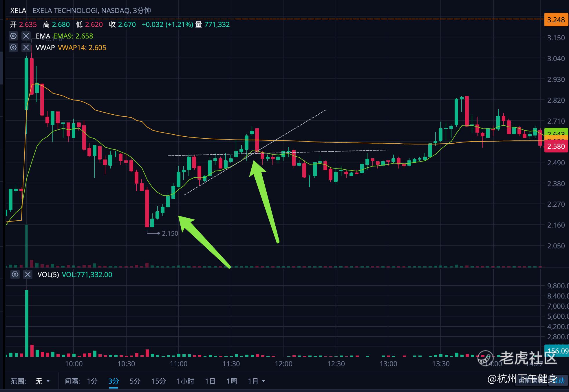The width and height of the screenshot is (569, 392).
Task: Remove the VOL(5) indicator with X
Action: (x=28, y=274)
